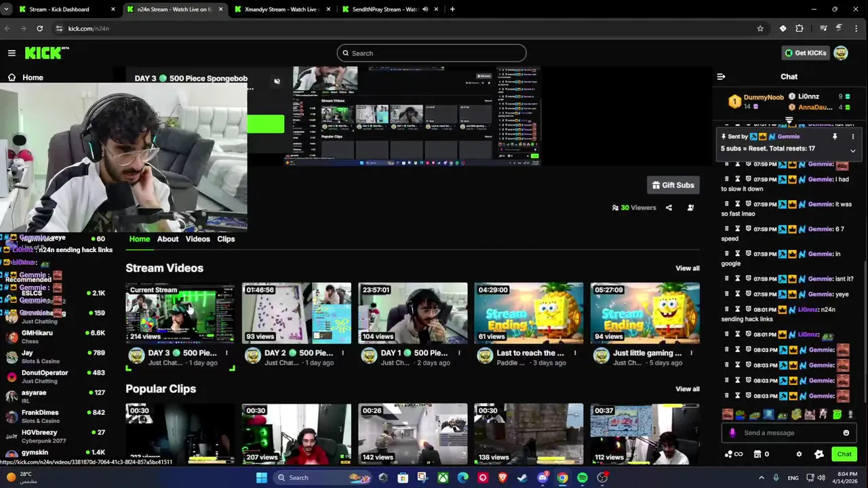Screen dimensions: 868x488
Task: Expand the gift leaderboard handle
Action: (789, 121)
